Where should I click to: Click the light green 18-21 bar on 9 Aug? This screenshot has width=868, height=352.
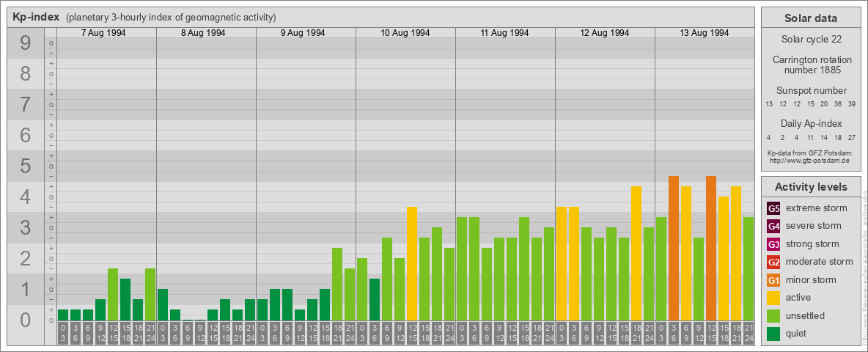click(337, 284)
